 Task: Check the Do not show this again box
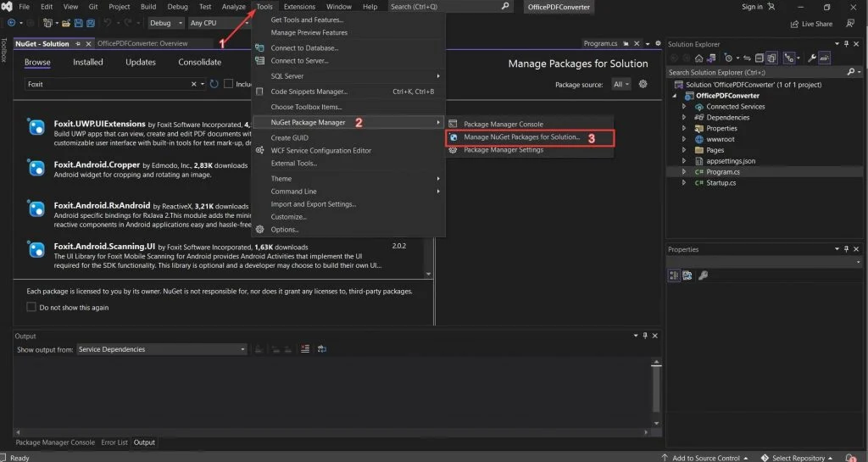pyautogui.click(x=31, y=307)
